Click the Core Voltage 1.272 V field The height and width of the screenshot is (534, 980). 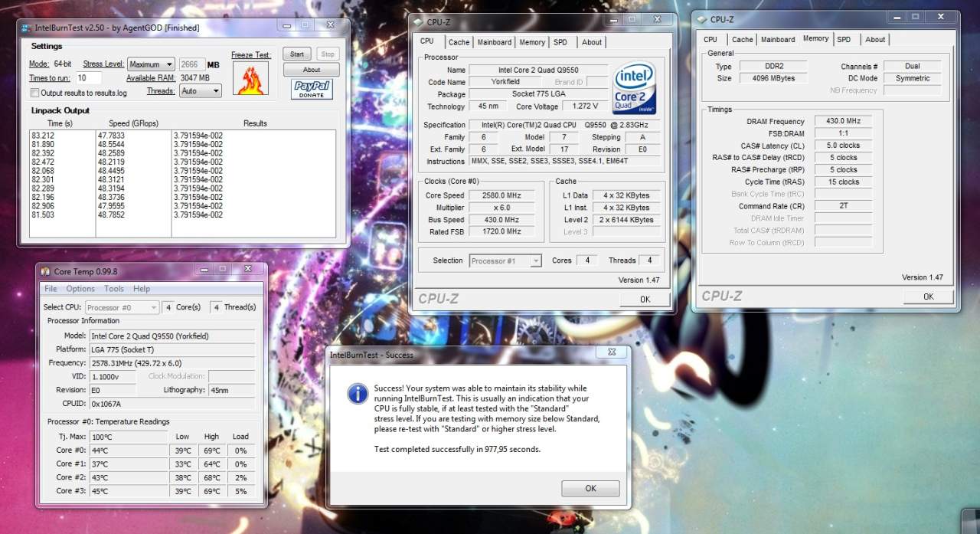tap(585, 106)
